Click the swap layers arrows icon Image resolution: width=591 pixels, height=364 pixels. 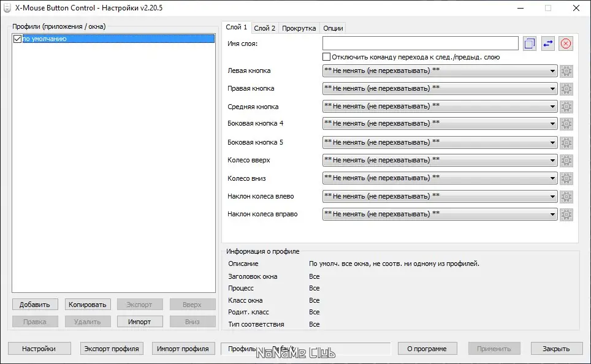click(547, 44)
